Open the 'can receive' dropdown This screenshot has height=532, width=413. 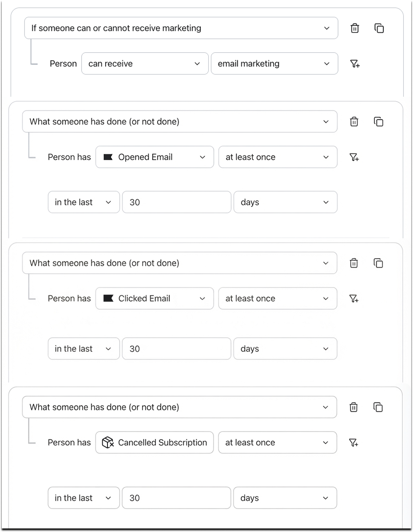(145, 63)
